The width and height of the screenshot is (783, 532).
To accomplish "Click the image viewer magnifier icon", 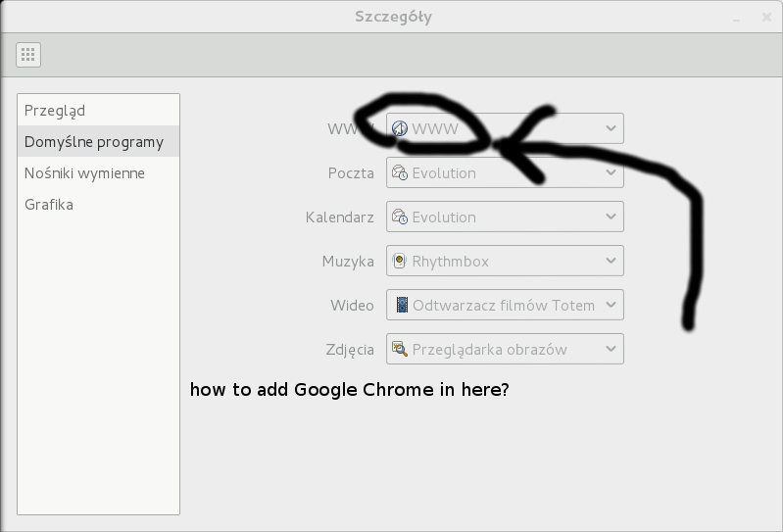I will (x=400, y=350).
